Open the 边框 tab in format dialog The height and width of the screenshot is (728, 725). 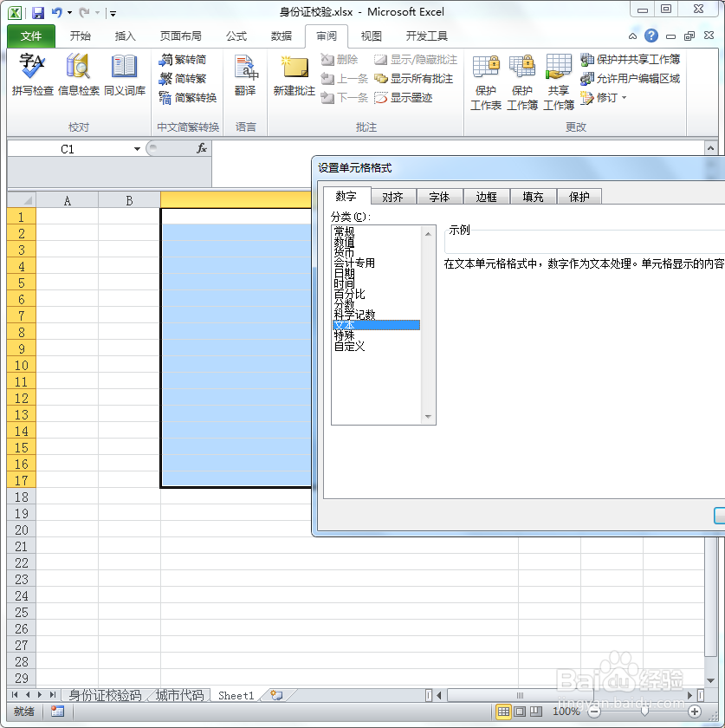point(487,197)
